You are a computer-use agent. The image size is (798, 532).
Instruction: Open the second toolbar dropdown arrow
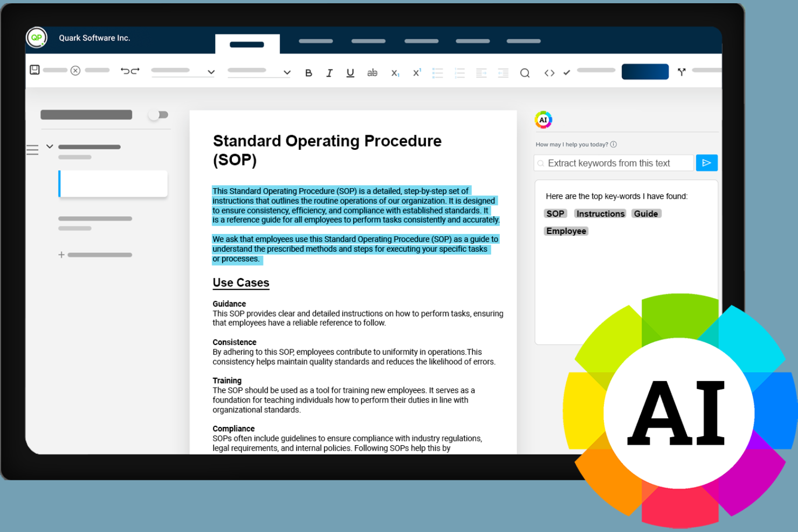(x=287, y=72)
